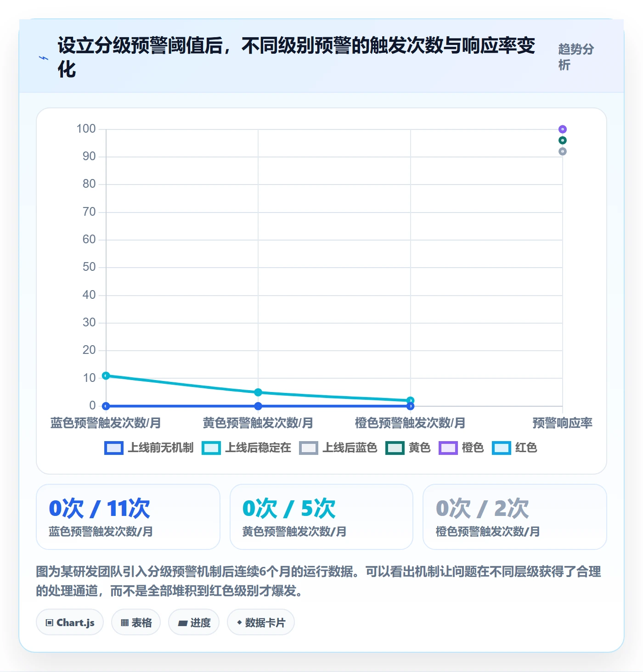Viewport: 643px width, 672px height.
Task: Toggle the 黄色 legend series
Action: pyautogui.click(x=408, y=448)
